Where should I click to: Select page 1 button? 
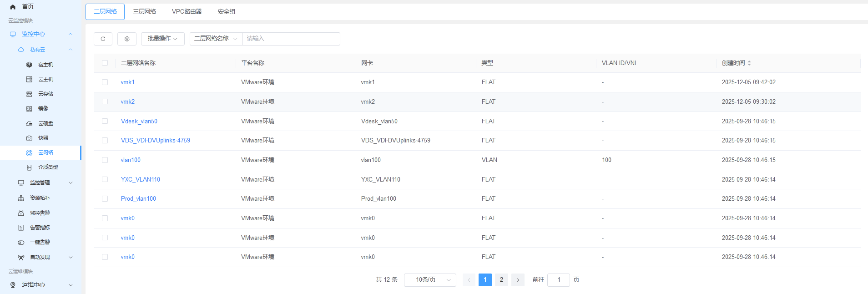(x=485, y=280)
